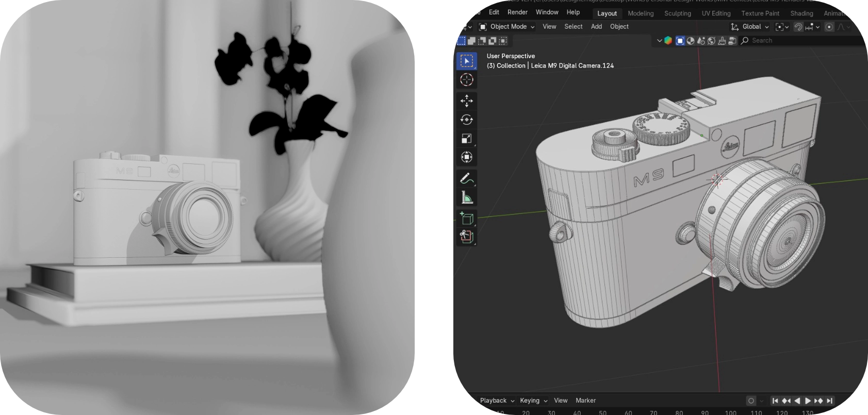Image resolution: width=868 pixels, height=415 pixels.
Task: Activate the Move tool
Action: (x=467, y=101)
